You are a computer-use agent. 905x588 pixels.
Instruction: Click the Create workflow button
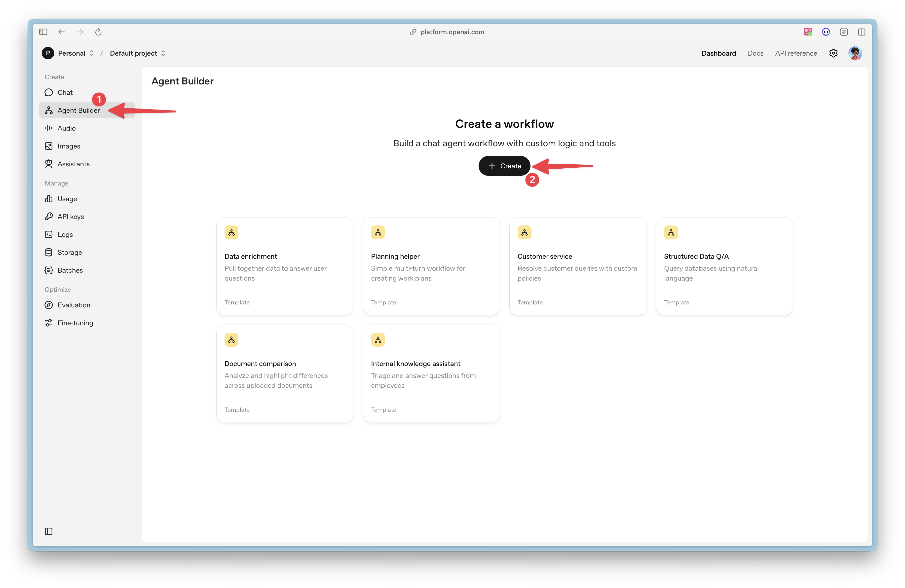click(x=504, y=166)
